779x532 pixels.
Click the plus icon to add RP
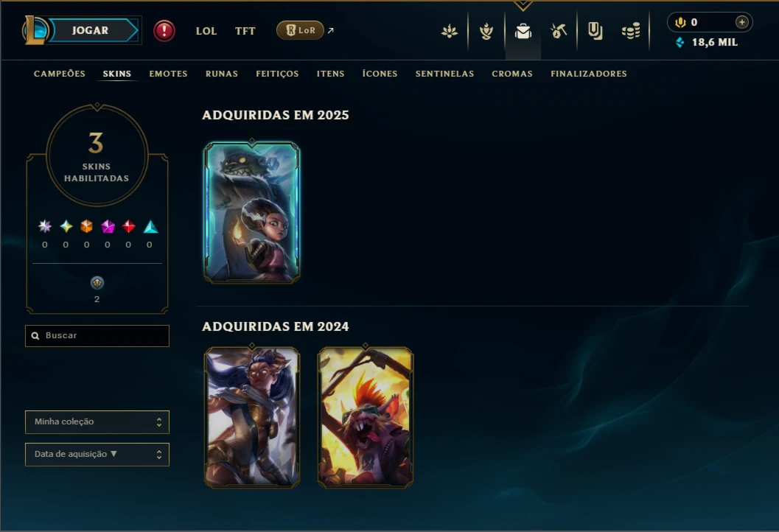tap(741, 22)
